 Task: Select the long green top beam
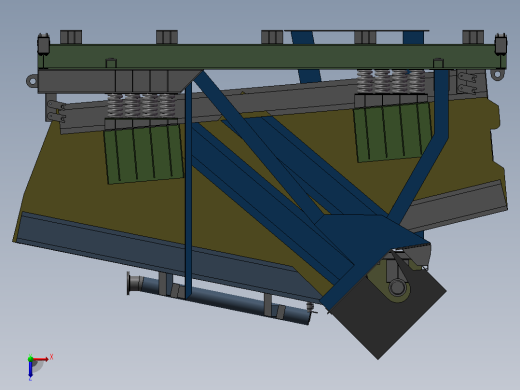pyautogui.click(x=272, y=57)
